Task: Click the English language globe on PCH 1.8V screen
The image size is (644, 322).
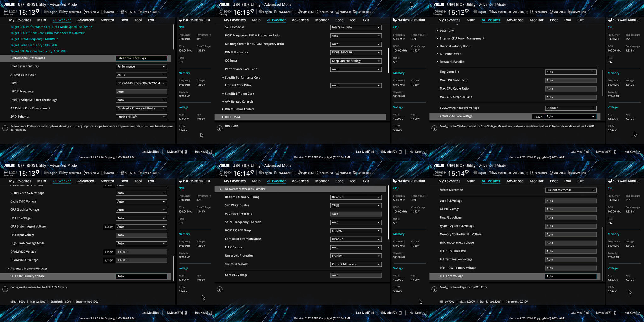Action: (46, 173)
